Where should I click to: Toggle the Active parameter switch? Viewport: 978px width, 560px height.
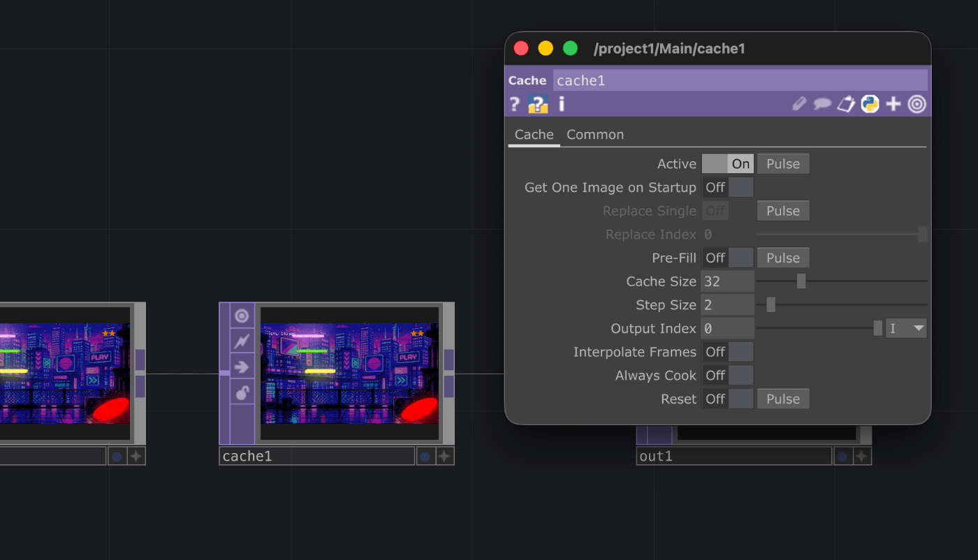point(727,164)
